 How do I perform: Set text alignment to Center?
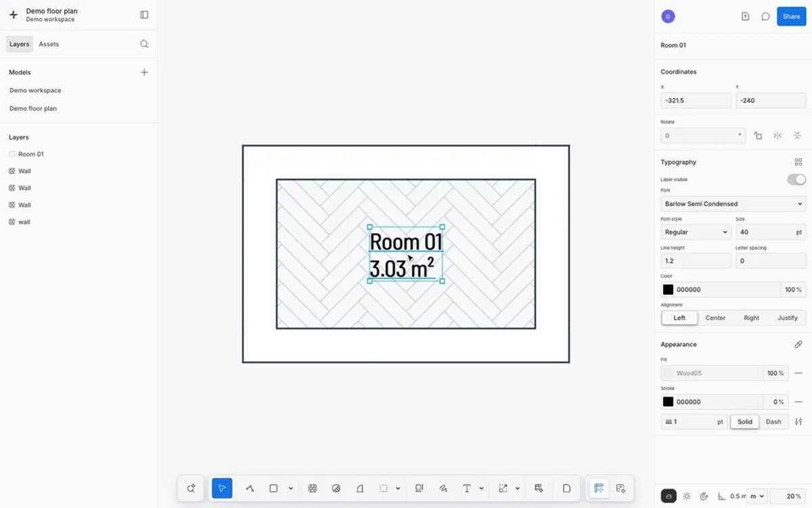715,318
